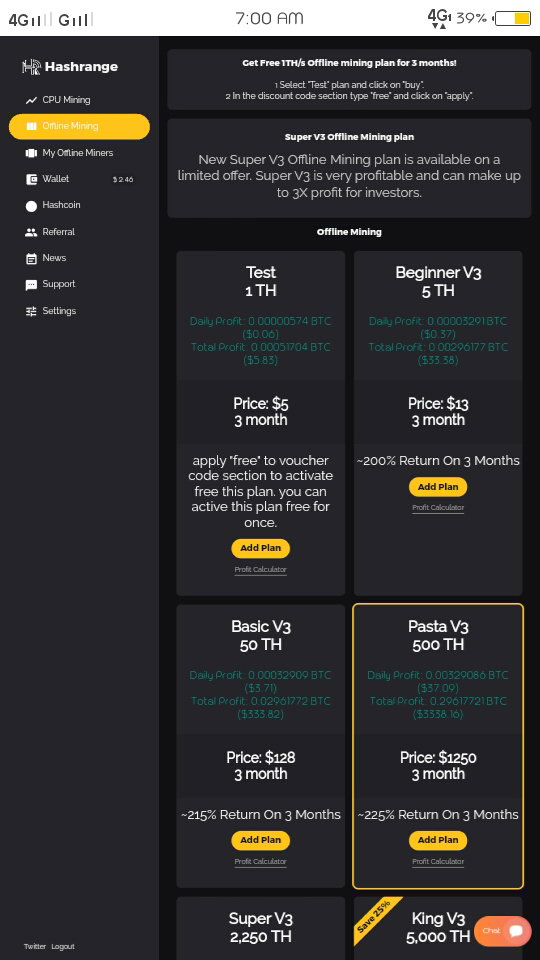Click the News calendar icon
Screen dimensions: 540x960
pyautogui.click(x=31, y=258)
